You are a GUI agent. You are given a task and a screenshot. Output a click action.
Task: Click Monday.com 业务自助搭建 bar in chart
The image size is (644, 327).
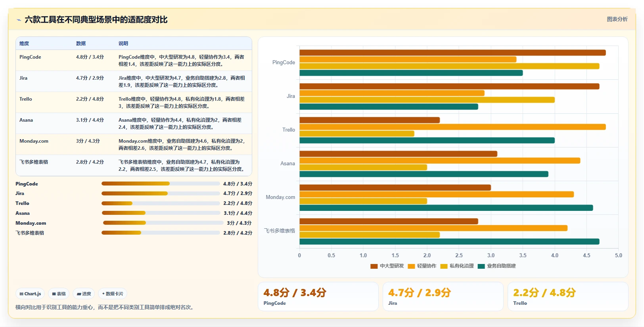(x=446, y=208)
